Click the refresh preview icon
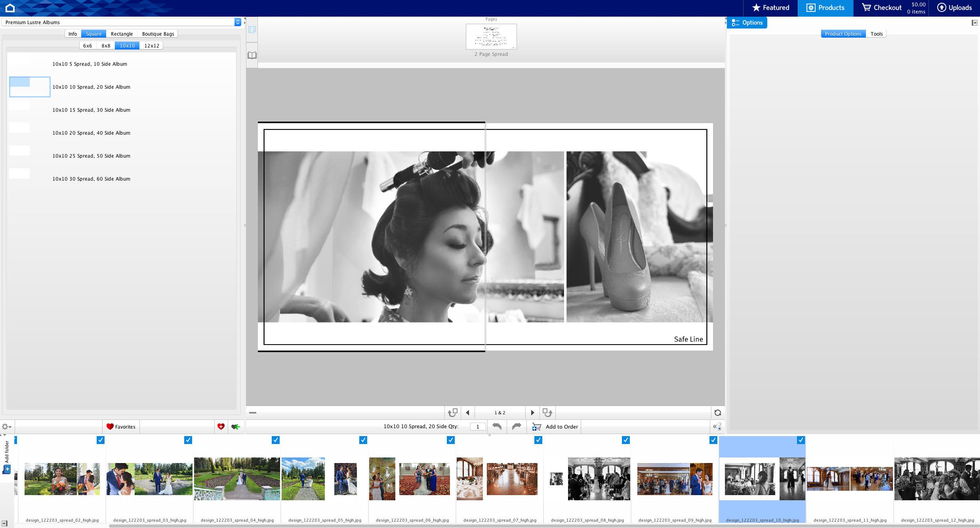Screen dimensions: 980x528 pyautogui.click(x=717, y=413)
